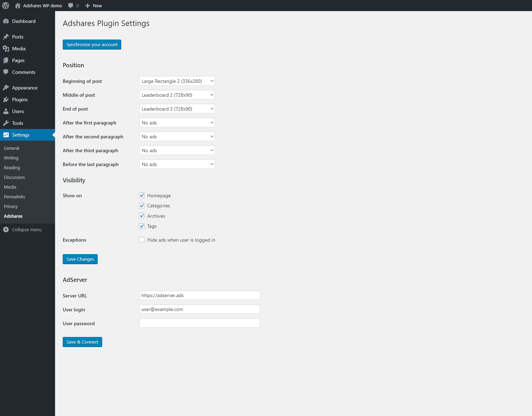The width and height of the screenshot is (532, 416).
Task: Open the Posts menu item
Action: pyautogui.click(x=27, y=37)
